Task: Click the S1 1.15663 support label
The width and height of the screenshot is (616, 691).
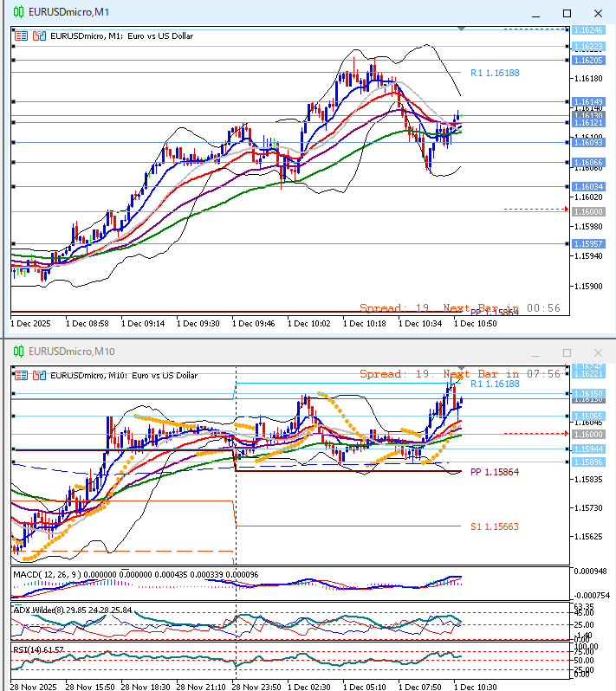Action: click(495, 526)
